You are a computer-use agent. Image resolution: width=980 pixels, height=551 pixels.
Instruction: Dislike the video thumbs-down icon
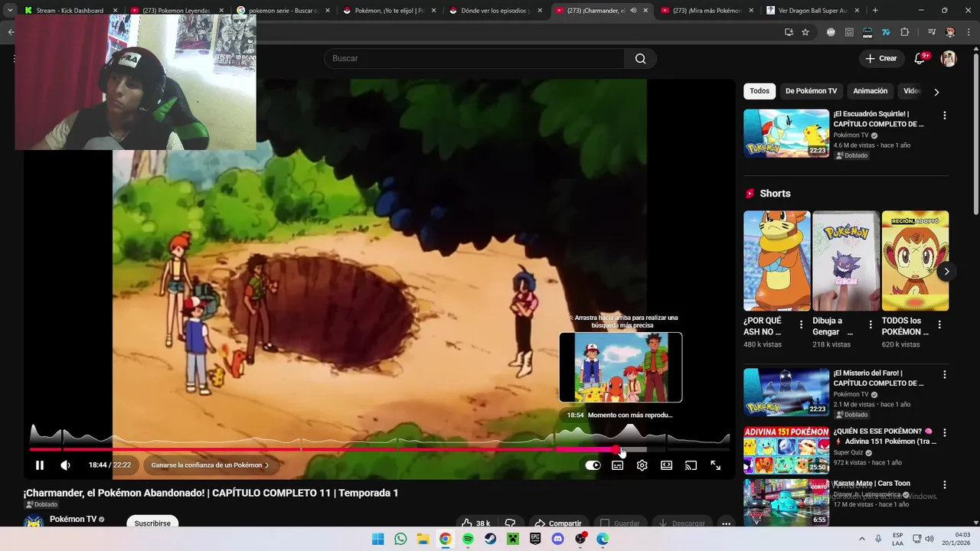tap(510, 523)
